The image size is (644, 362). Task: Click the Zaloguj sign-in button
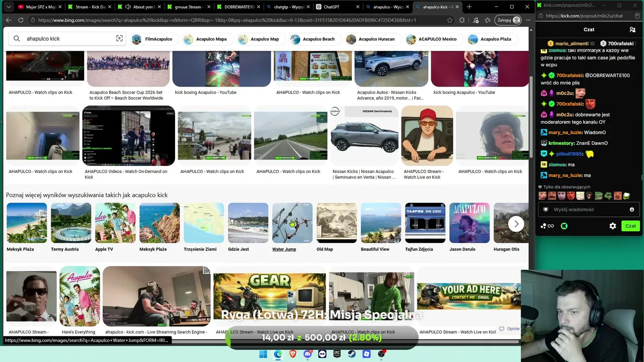pos(507,20)
